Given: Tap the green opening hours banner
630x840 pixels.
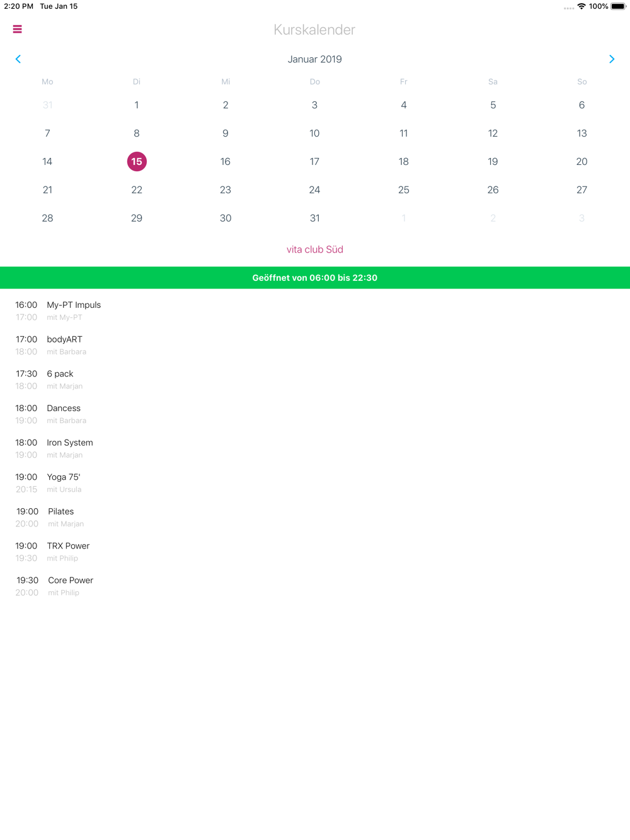Looking at the screenshot, I should (315, 278).
